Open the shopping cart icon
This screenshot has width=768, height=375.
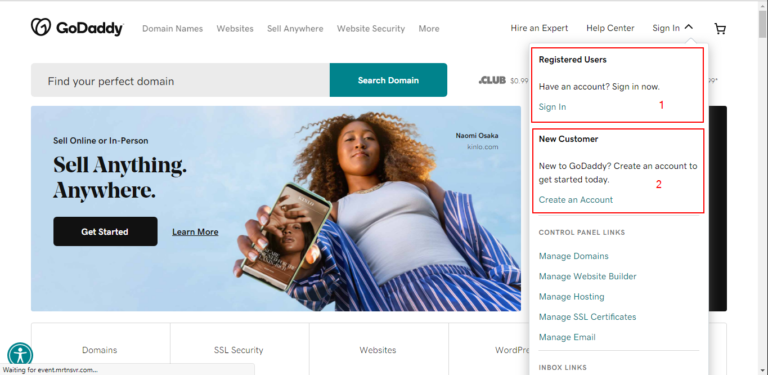click(x=720, y=29)
